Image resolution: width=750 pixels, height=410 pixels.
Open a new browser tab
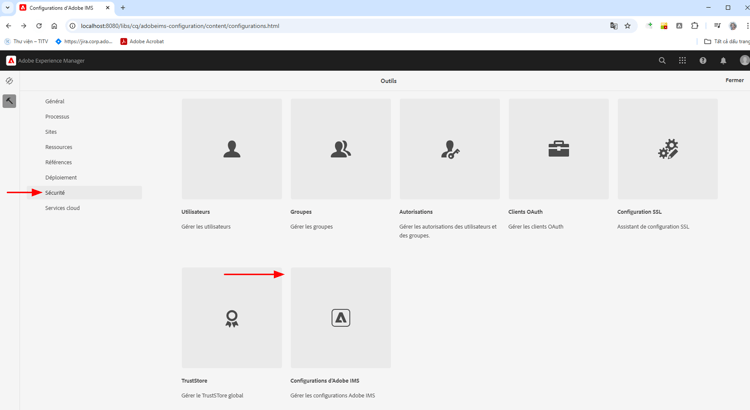(123, 8)
